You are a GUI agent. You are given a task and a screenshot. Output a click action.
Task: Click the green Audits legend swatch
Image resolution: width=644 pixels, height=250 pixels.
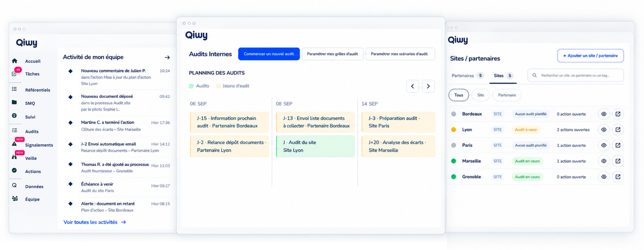click(191, 86)
